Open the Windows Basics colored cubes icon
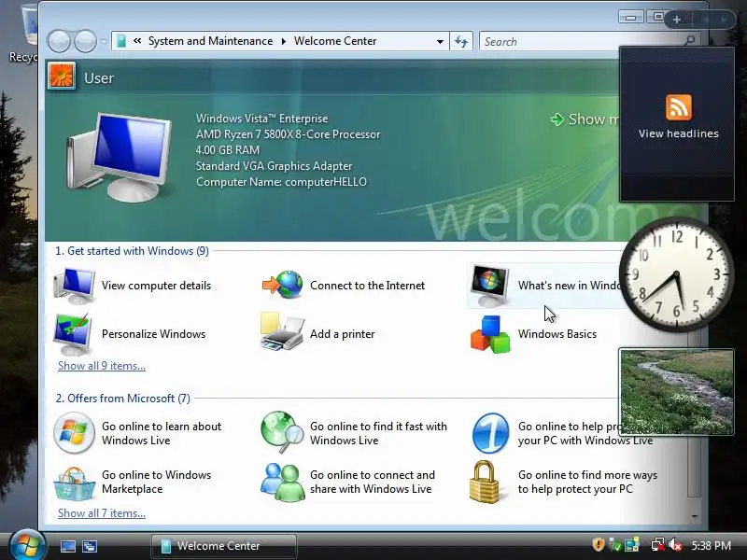The height and width of the screenshot is (560, 747). tap(490, 334)
